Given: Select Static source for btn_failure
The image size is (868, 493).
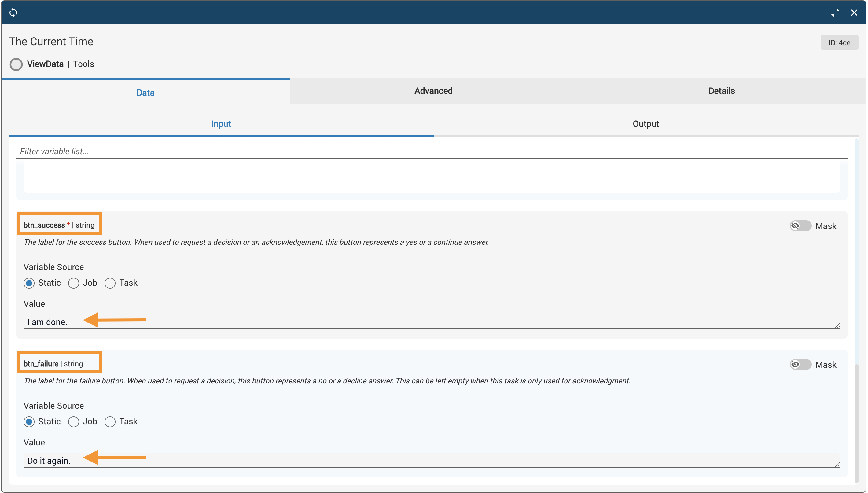Looking at the screenshot, I should tap(29, 422).
